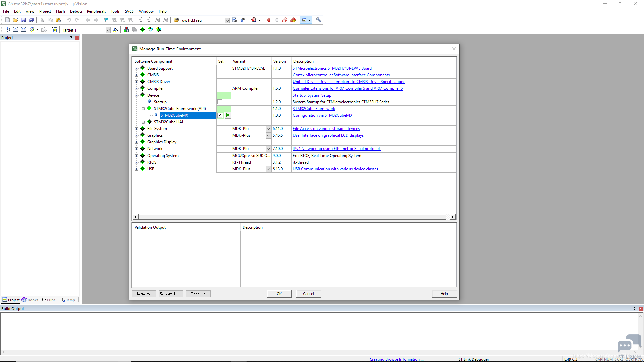644x362 pixels.
Task: Open the Pack Installer toolbar icon
Action: [159, 29]
